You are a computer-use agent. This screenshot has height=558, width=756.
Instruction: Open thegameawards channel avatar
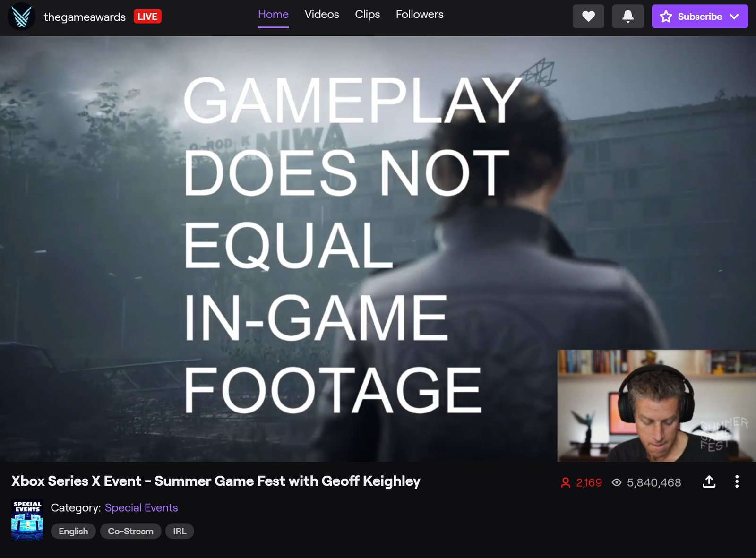[x=21, y=17]
